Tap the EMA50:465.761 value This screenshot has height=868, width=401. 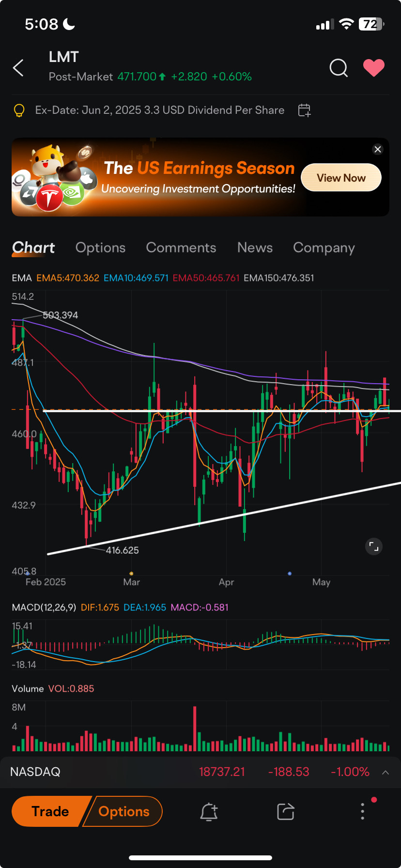206,278
